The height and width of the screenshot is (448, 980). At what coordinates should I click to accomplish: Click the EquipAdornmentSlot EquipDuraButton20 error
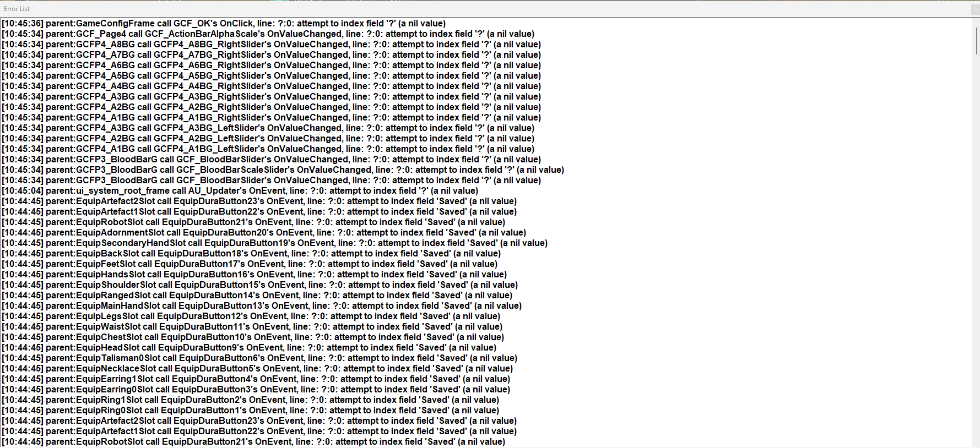(x=264, y=233)
